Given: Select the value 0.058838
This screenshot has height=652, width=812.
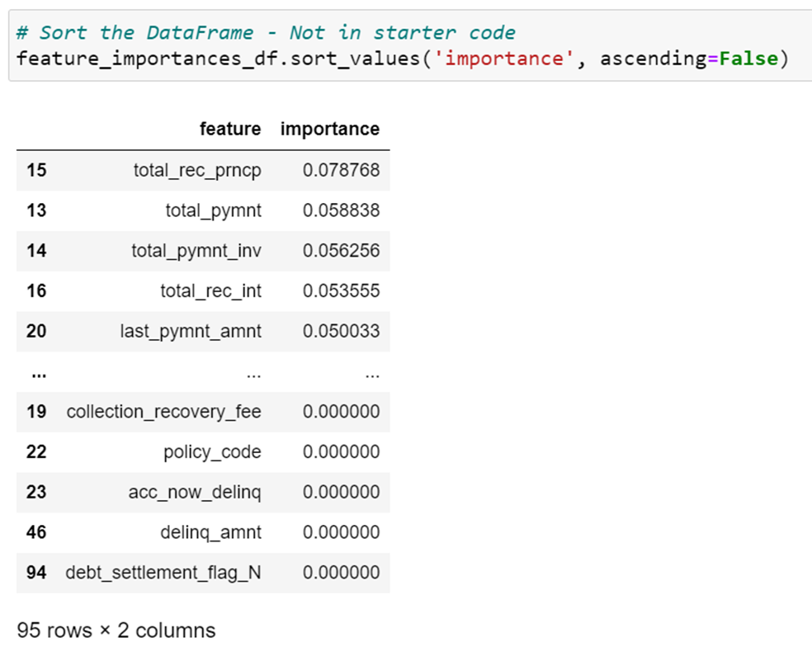Looking at the screenshot, I should (342, 210).
